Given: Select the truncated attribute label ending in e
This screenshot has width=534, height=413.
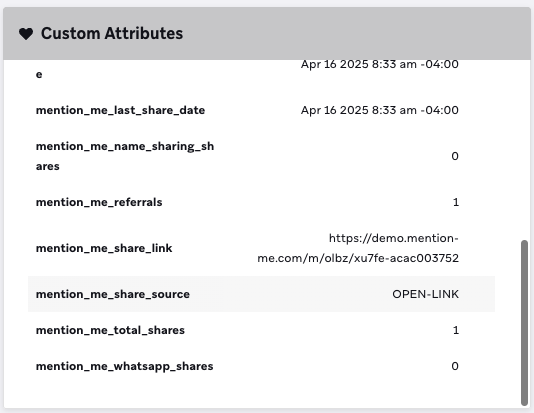Looking at the screenshot, I should [x=39, y=75].
